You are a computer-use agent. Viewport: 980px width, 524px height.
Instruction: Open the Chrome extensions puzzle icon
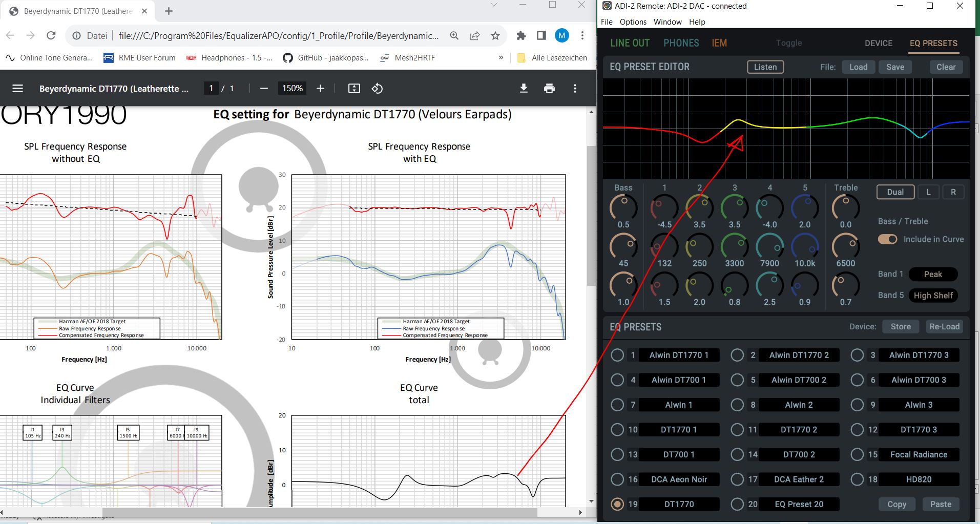(x=521, y=35)
